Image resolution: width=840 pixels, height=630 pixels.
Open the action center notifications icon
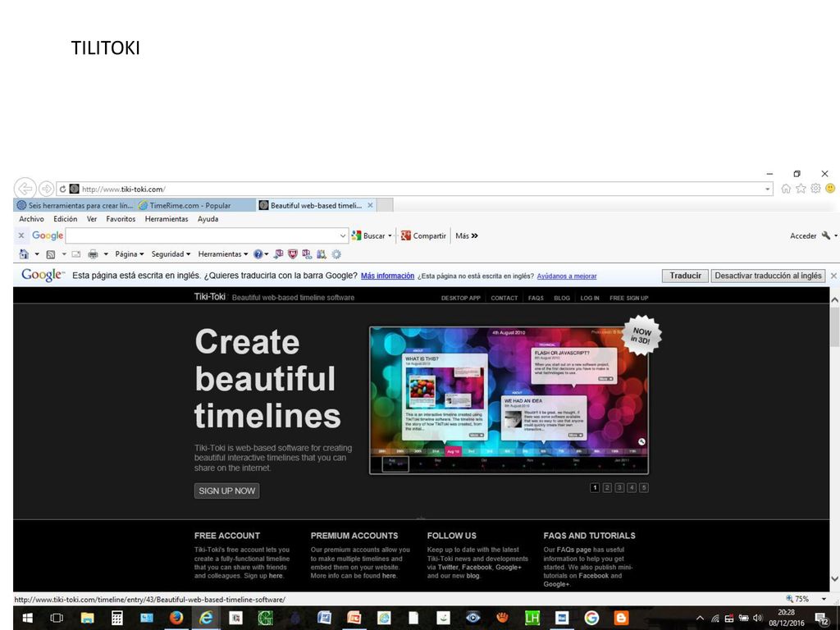(x=822, y=619)
